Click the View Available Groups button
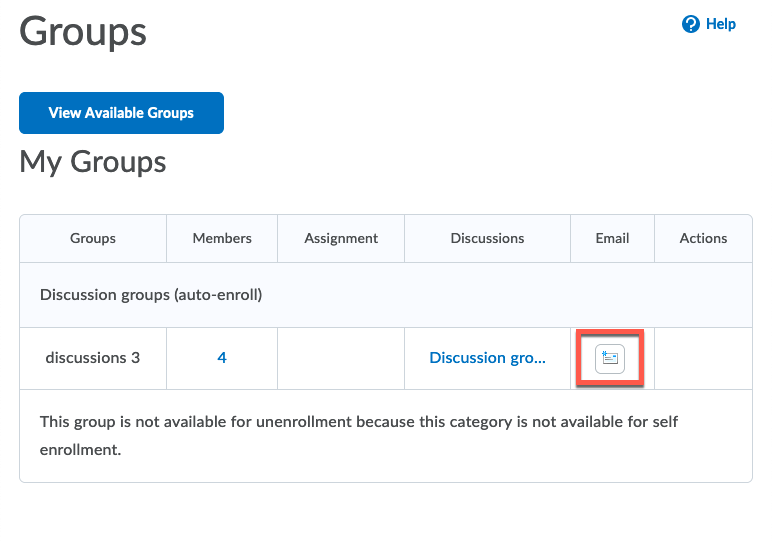 [121, 113]
